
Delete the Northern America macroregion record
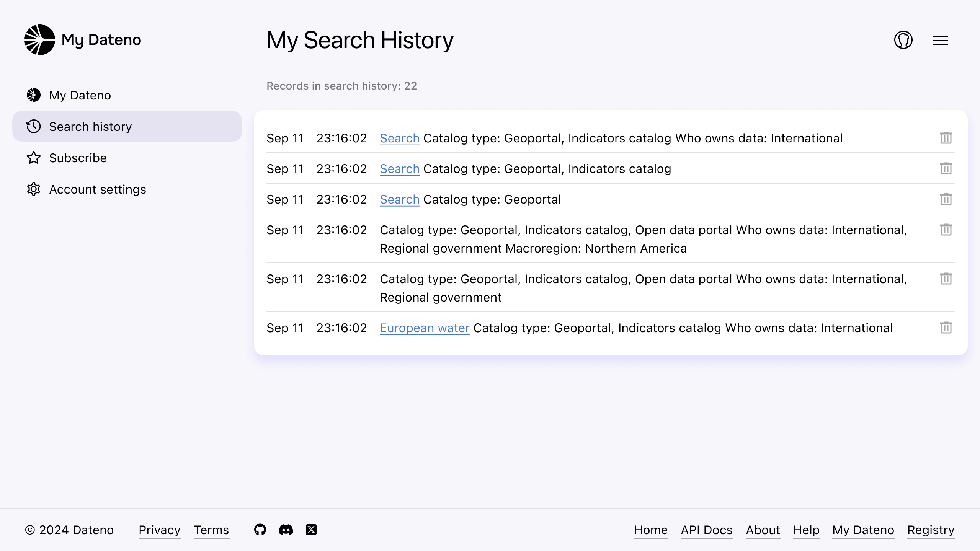[946, 230]
